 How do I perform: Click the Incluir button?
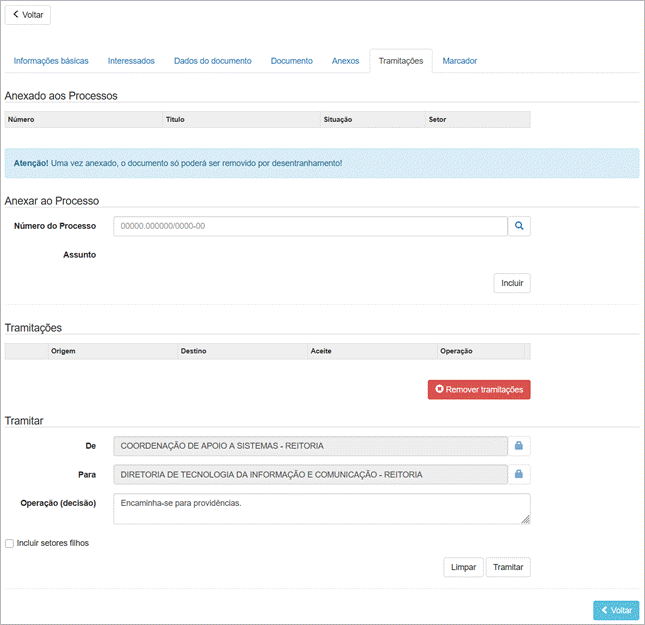[512, 283]
